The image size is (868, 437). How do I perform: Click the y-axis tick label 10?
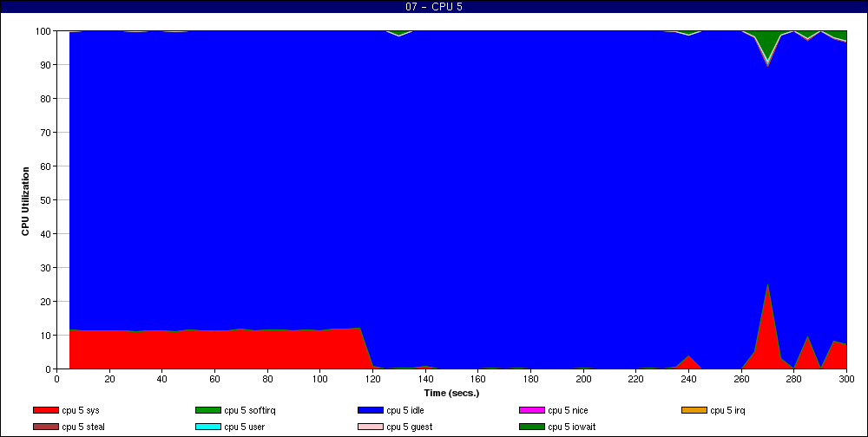pos(45,336)
